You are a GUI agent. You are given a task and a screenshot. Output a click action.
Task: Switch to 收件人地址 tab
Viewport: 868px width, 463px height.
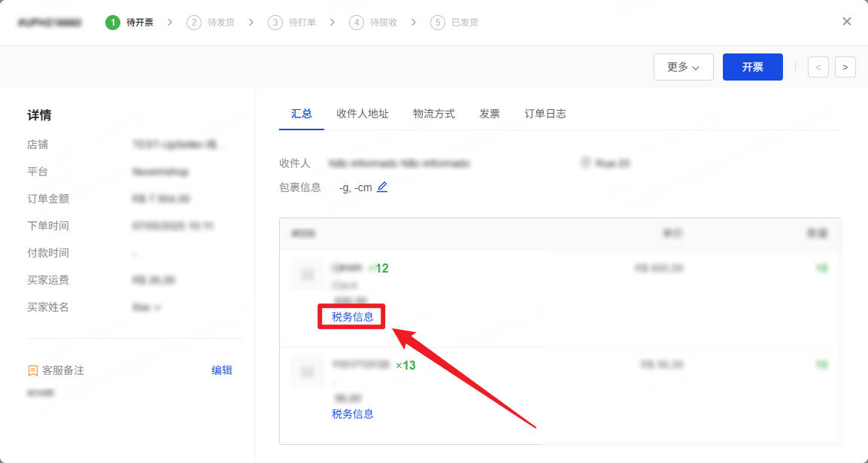[x=363, y=114]
